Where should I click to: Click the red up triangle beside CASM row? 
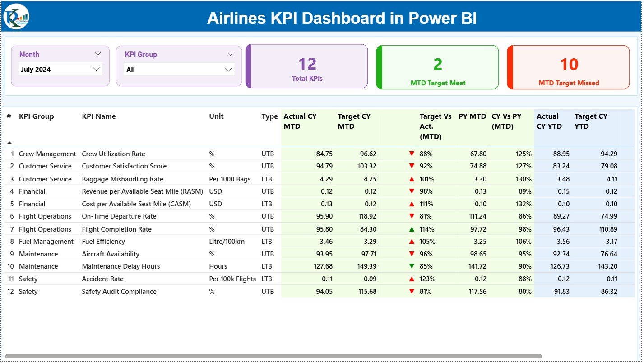click(x=412, y=204)
